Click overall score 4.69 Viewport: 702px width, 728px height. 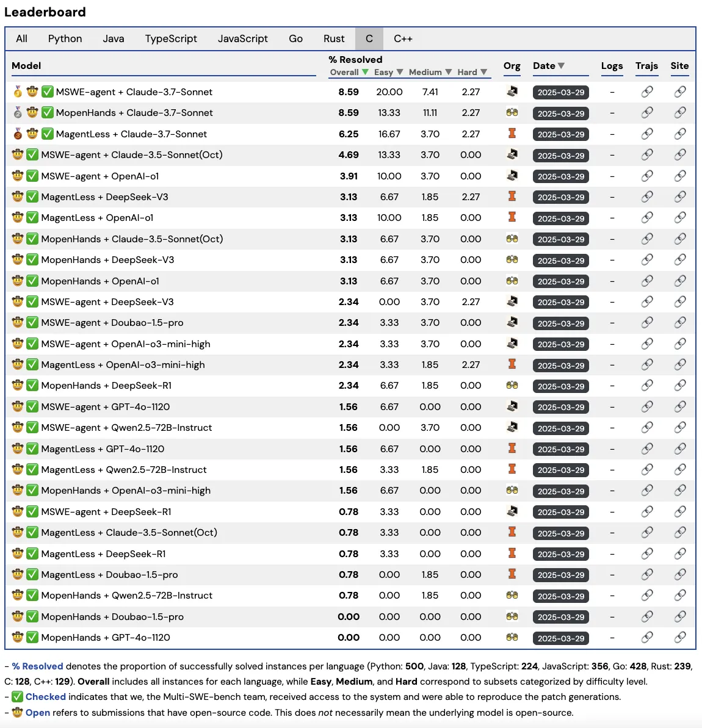tap(349, 155)
